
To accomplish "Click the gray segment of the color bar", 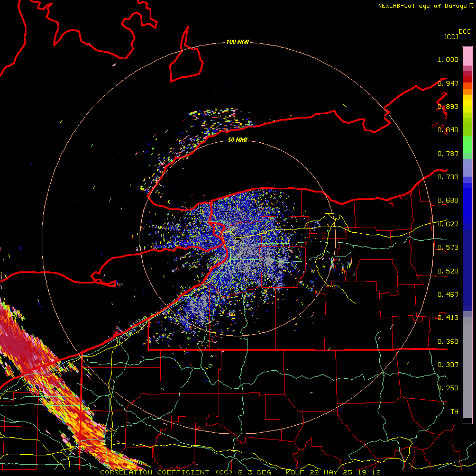I will [467, 368].
